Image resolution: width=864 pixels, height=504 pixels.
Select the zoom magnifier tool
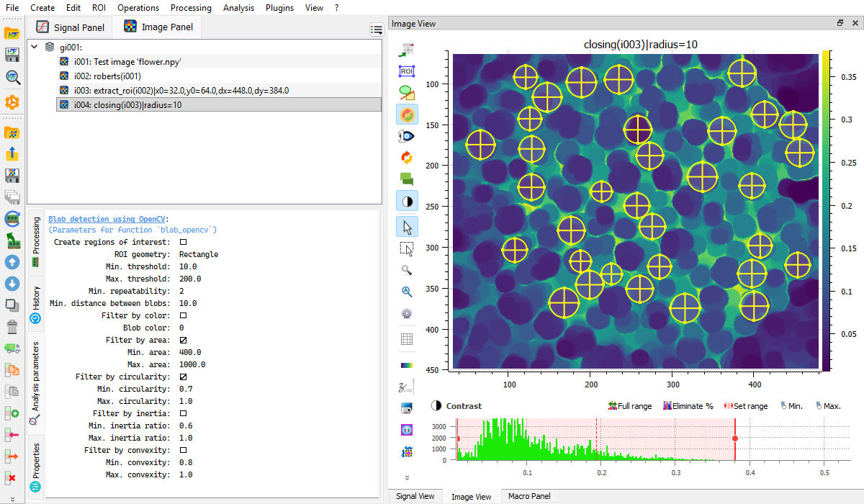pyautogui.click(x=407, y=270)
